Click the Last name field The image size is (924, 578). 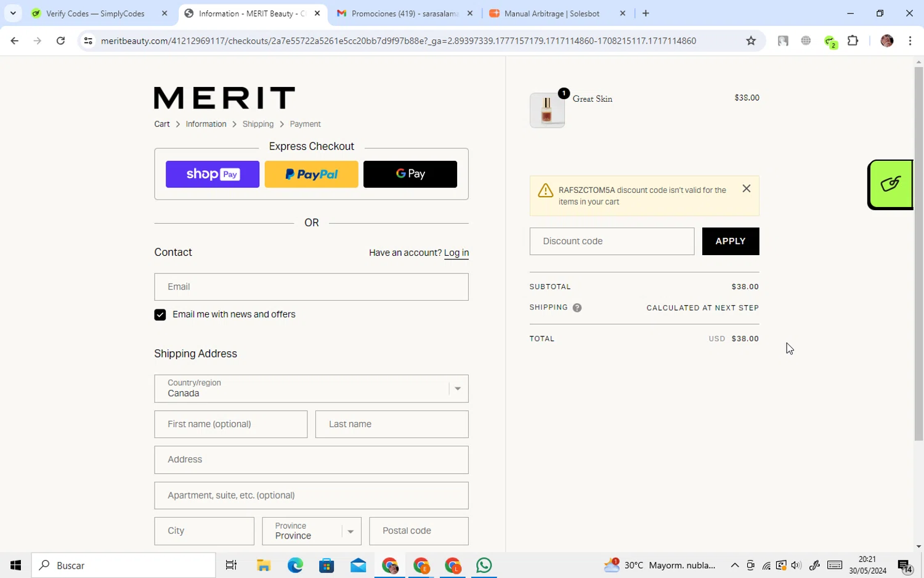point(392,424)
